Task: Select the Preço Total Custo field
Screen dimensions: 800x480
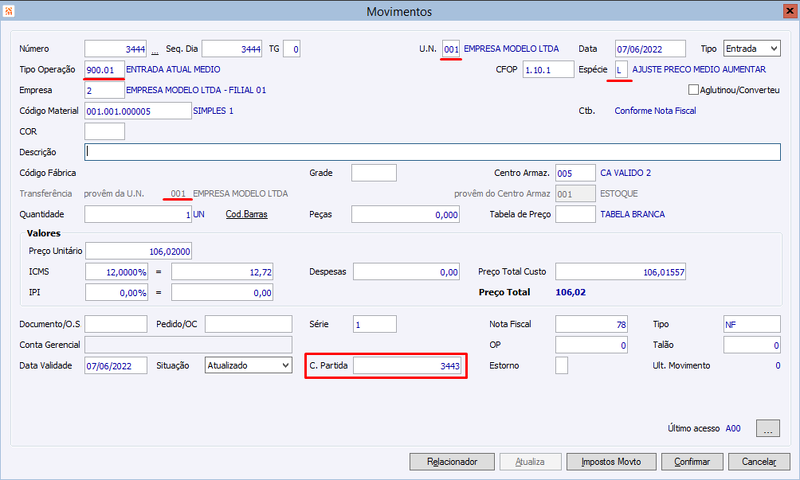Action: pyautogui.click(x=620, y=271)
